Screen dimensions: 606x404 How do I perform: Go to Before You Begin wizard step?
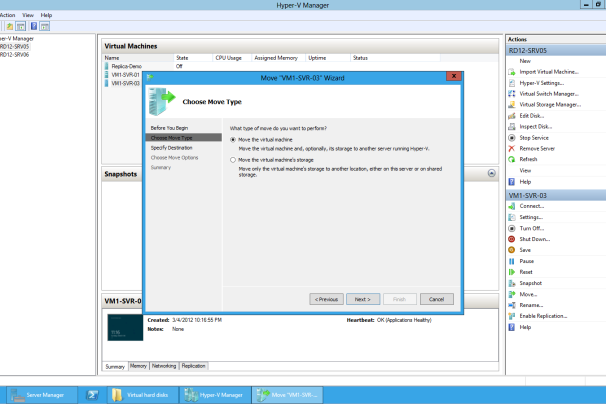click(x=169, y=128)
